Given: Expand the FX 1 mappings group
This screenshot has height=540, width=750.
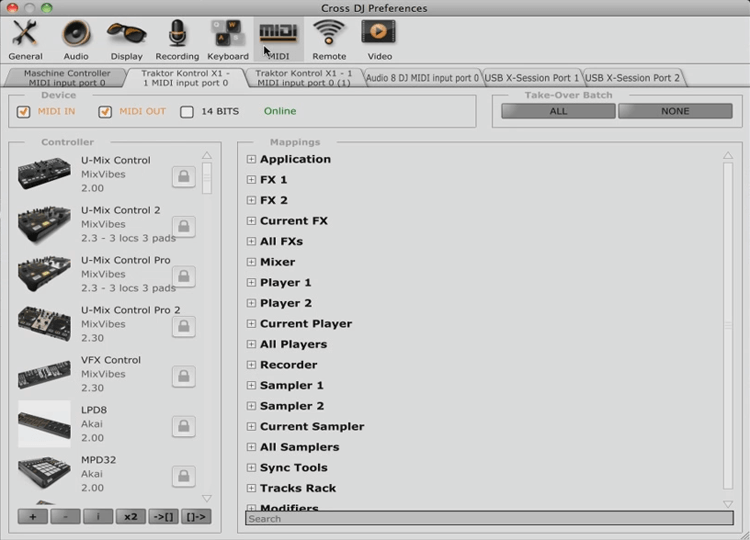Looking at the screenshot, I should [x=251, y=179].
